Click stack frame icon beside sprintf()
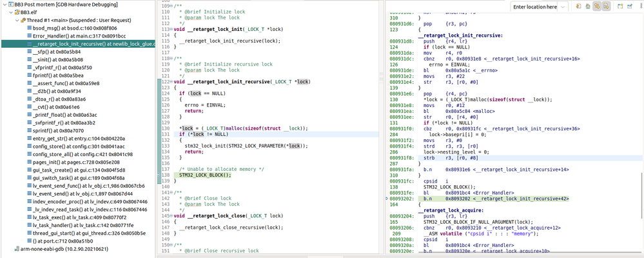This screenshot has width=644, height=258. pyautogui.click(x=30, y=131)
